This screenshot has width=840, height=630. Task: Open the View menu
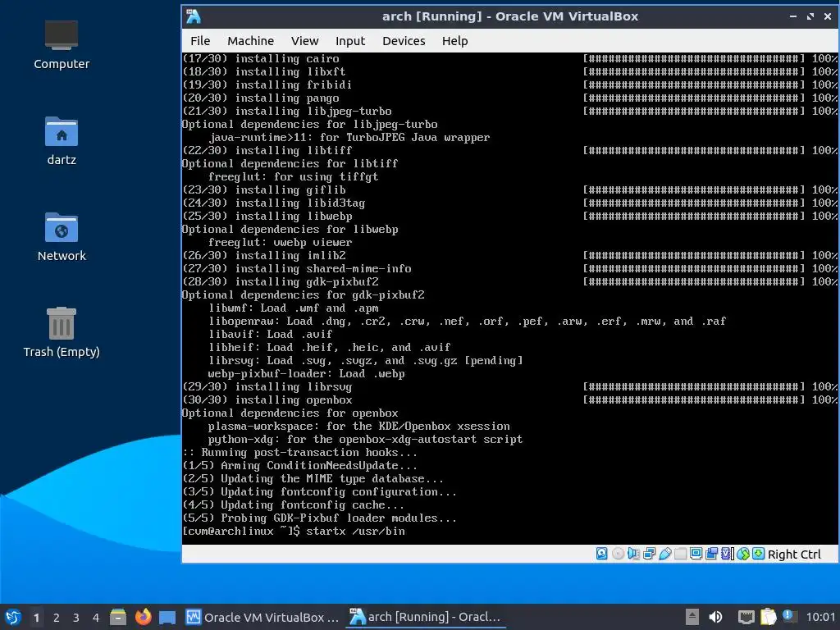click(305, 41)
